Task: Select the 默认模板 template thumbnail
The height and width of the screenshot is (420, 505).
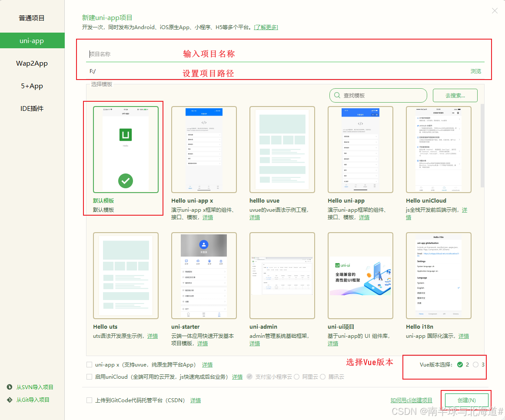Action: tap(126, 150)
